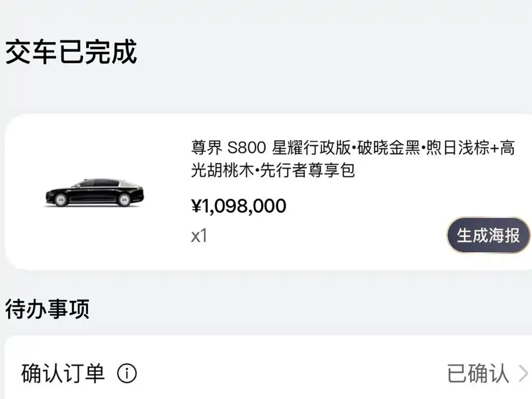Tap the 已确认 status text
The height and width of the screenshot is (399, 532).
pyautogui.click(x=478, y=374)
